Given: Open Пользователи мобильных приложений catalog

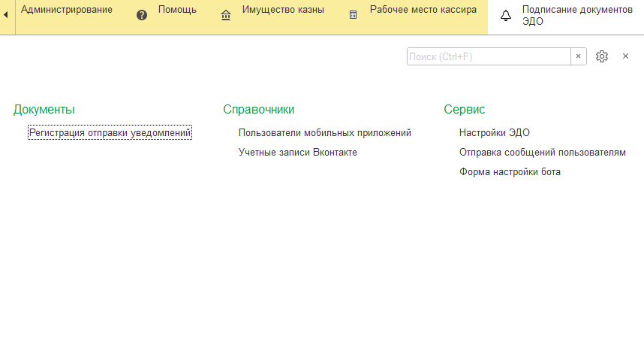Looking at the screenshot, I should tap(325, 133).
